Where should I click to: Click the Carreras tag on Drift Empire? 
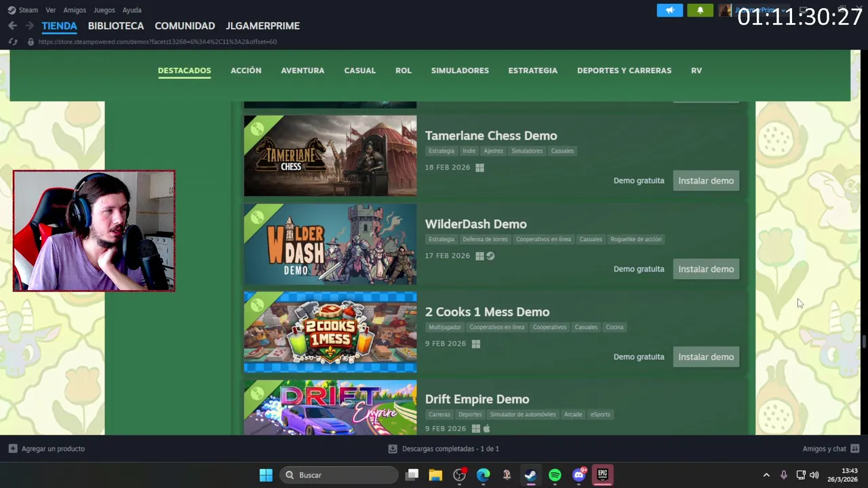pos(439,415)
